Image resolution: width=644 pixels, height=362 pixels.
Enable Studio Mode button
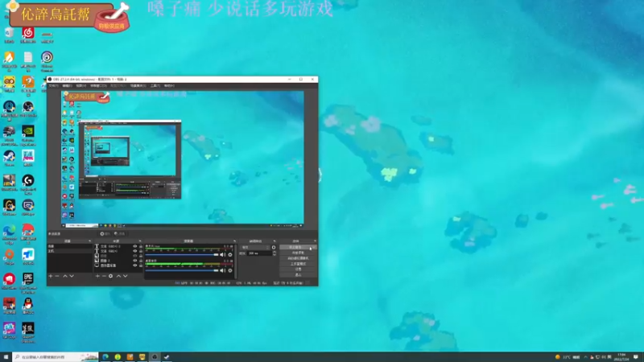pyautogui.click(x=298, y=264)
